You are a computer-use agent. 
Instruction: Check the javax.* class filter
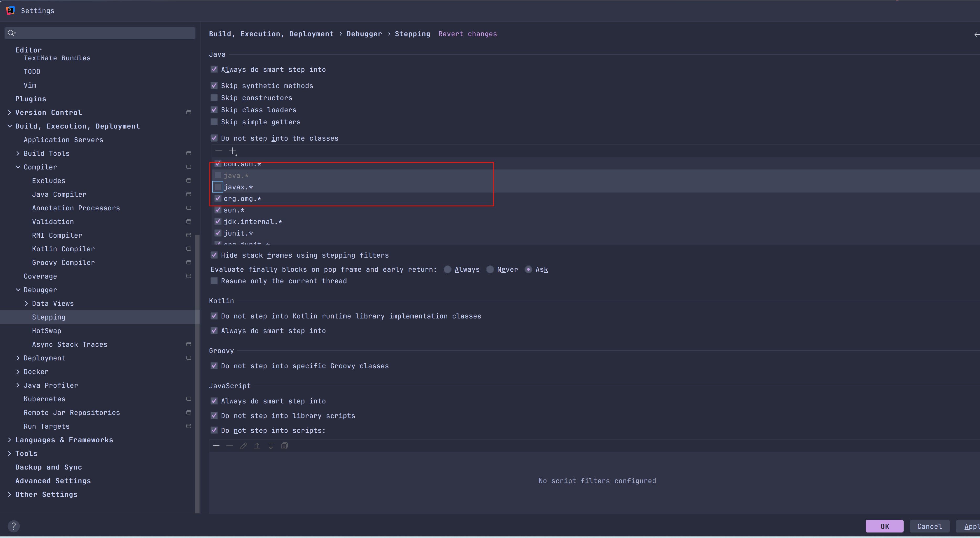pyautogui.click(x=218, y=187)
